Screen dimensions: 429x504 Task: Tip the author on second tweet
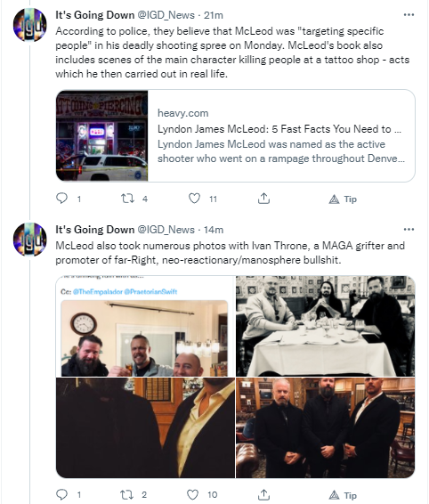[x=343, y=495]
